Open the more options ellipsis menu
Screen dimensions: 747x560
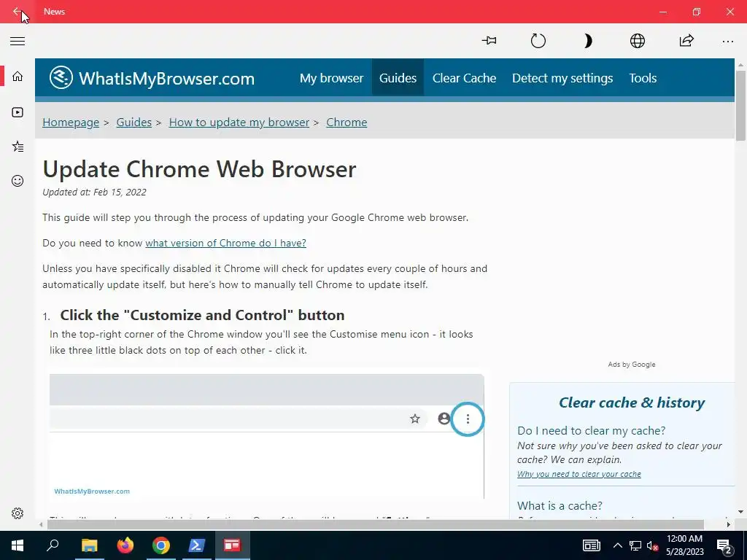[728, 42]
